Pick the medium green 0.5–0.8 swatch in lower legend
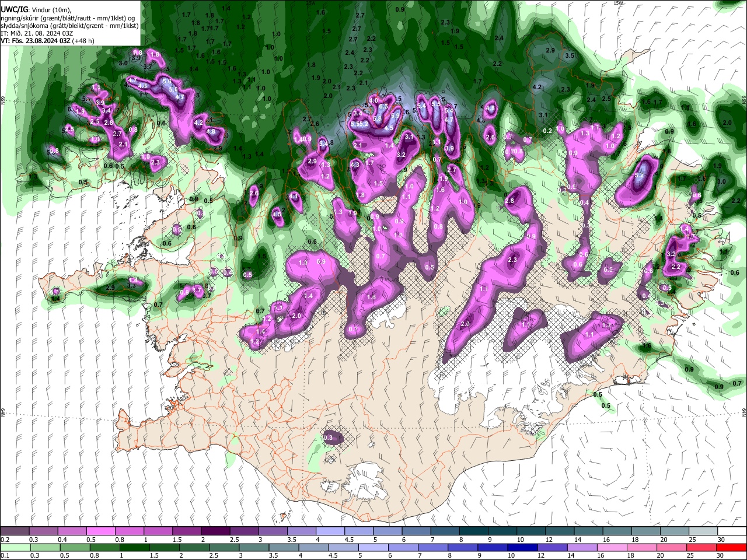This screenshot has width=747, height=560. [75, 547]
